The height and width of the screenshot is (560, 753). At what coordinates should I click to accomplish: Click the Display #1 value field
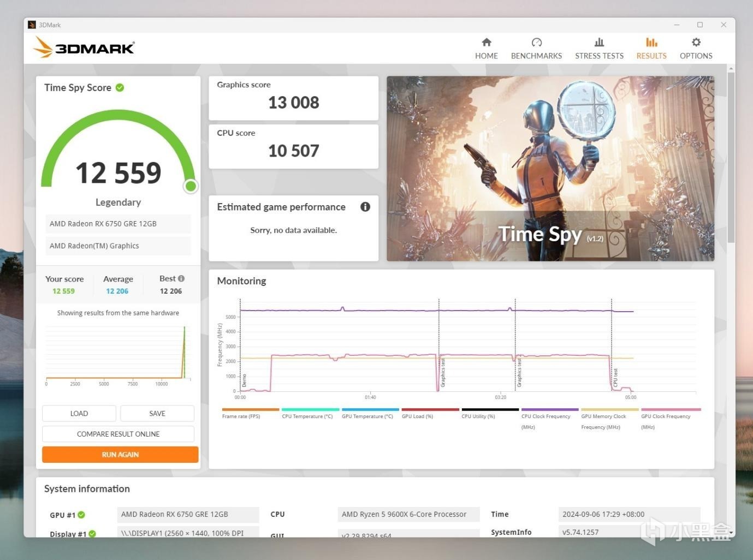188,532
